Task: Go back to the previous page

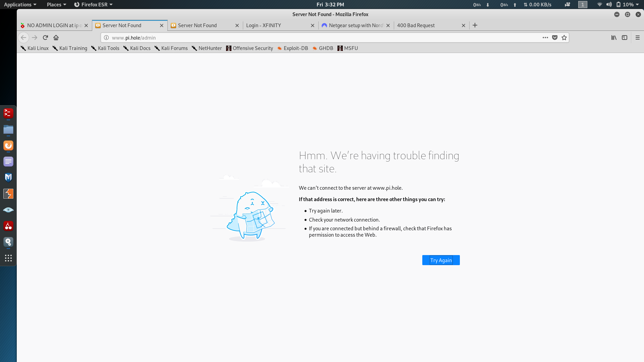Action: pyautogui.click(x=23, y=38)
